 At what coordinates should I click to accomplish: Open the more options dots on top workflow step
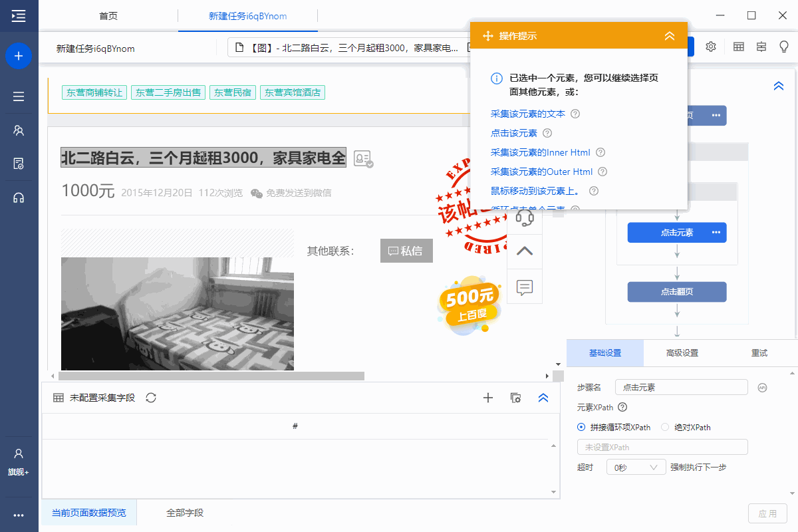[716, 115]
